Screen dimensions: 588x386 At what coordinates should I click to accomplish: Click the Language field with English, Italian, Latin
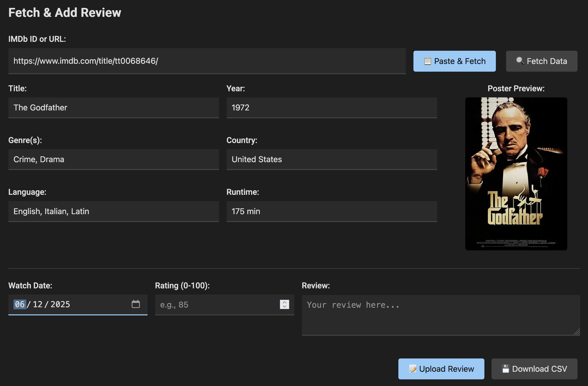point(114,212)
